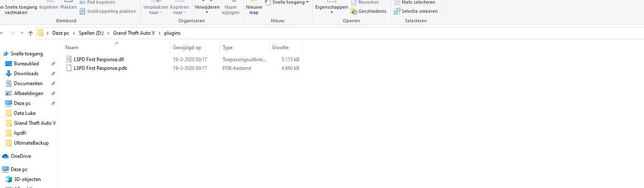The image size is (644, 188).
Task: Open the Kopiëren naar dropdown
Action: click(180, 8)
